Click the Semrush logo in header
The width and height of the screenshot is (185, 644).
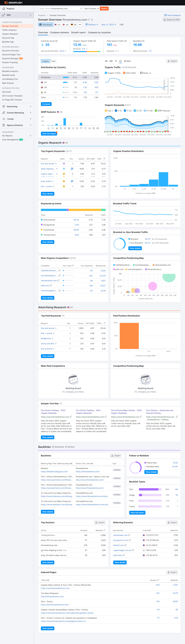pos(13,2)
